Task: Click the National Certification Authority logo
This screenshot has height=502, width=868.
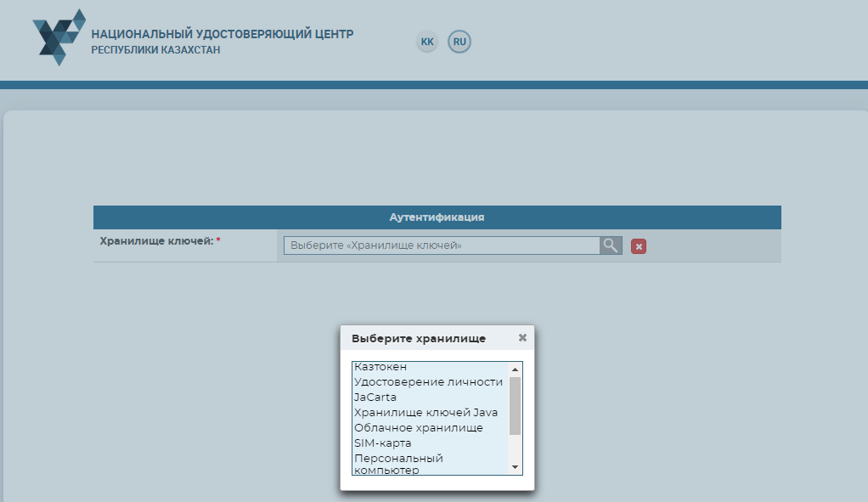Action: pyautogui.click(x=59, y=37)
